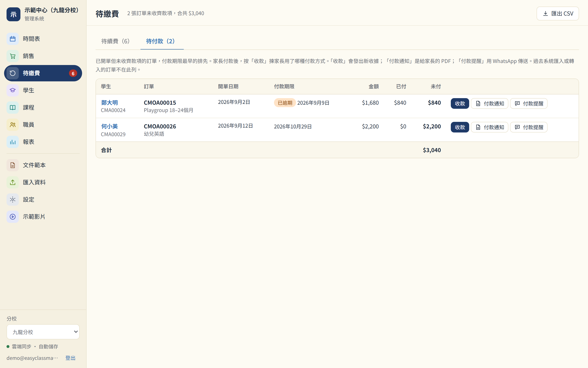588x368 pixels.
Task: Open the 時間表 calendar icon
Action: [13, 39]
